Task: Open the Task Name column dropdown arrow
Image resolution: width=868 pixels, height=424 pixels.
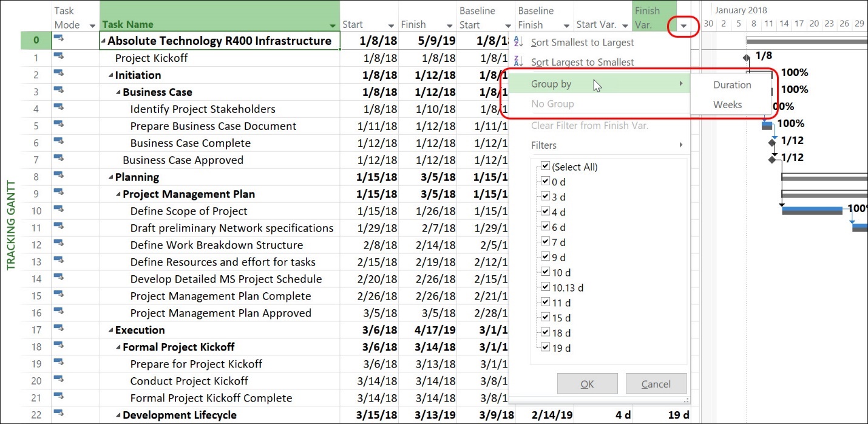Action: 333,26
